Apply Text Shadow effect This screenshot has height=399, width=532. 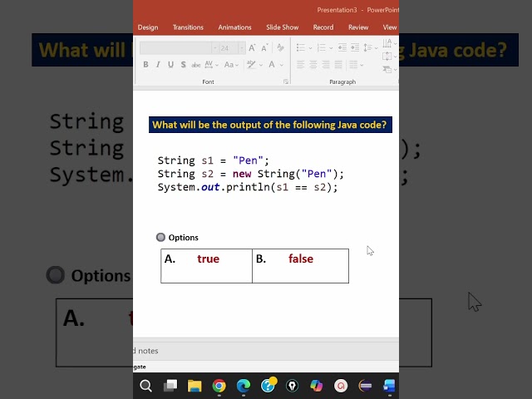[x=183, y=65]
